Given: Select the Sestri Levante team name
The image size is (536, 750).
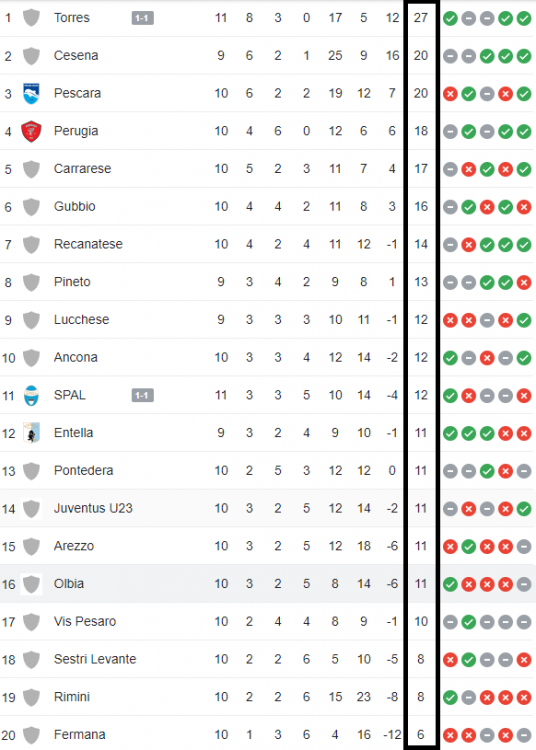Looking at the screenshot, I should coord(95,659).
